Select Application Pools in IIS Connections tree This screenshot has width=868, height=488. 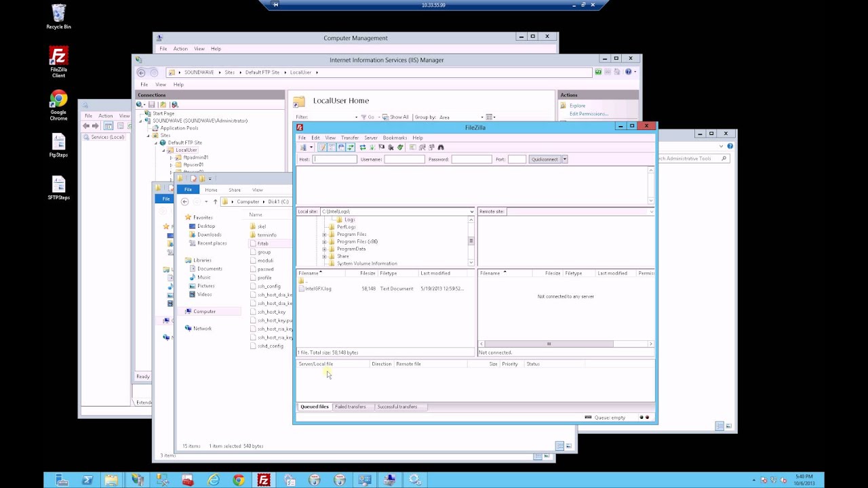[179, 128]
